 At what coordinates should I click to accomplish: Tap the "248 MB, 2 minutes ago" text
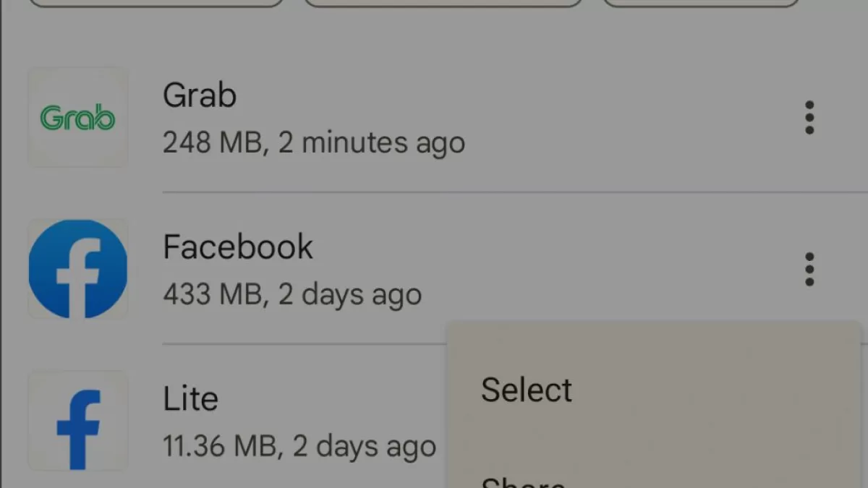coord(313,142)
